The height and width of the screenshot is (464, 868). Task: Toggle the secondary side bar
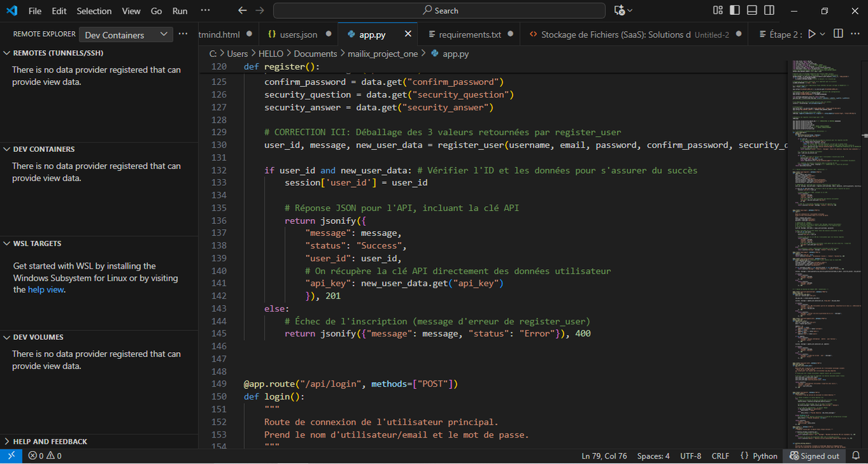pyautogui.click(x=769, y=11)
